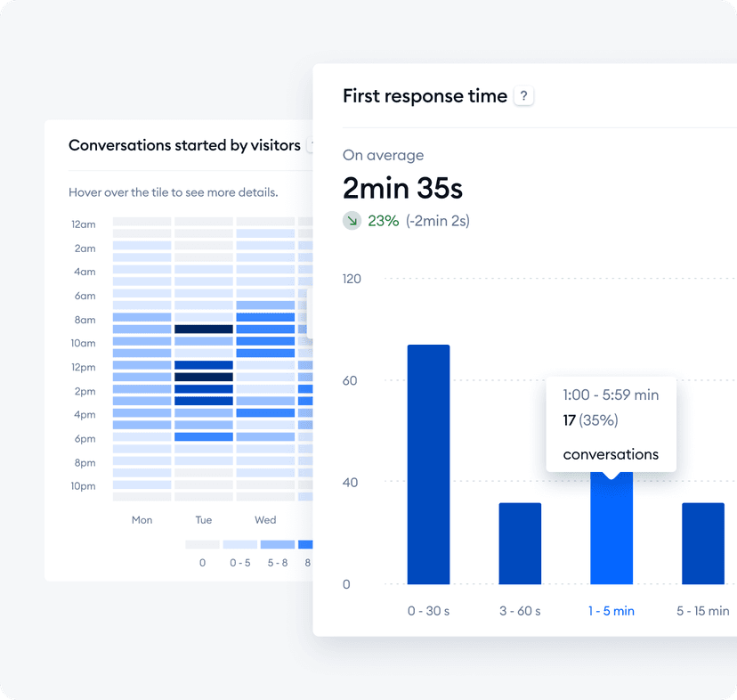Viewport: 737px width, 700px height.
Task: Select the legend swatch labeled "5 - 8"
Action: pos(276,543)
